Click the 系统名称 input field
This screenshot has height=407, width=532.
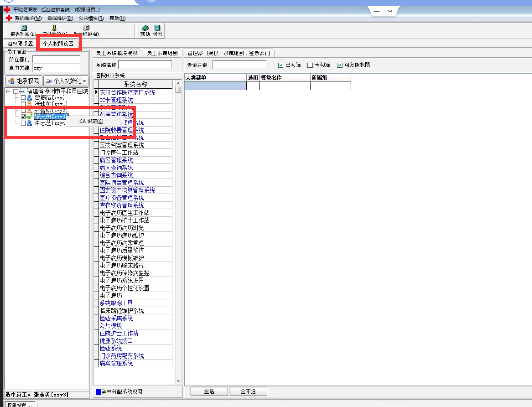point(145,65)
